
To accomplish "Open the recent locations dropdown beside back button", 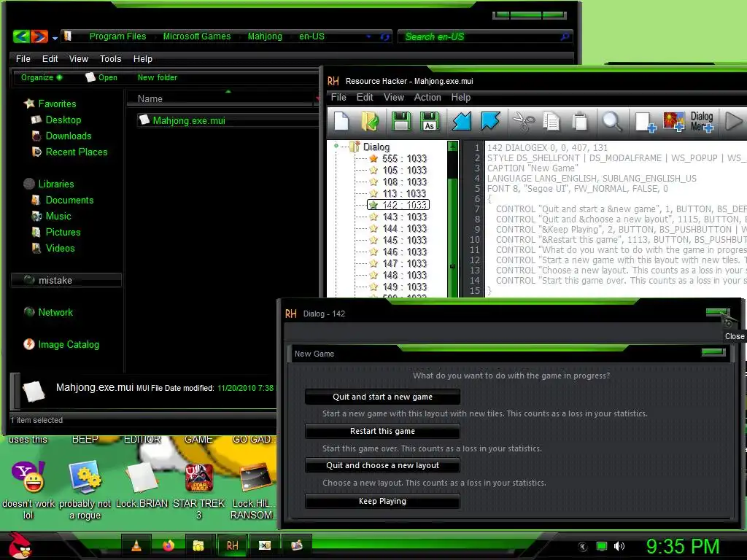I will click(55, 38).
